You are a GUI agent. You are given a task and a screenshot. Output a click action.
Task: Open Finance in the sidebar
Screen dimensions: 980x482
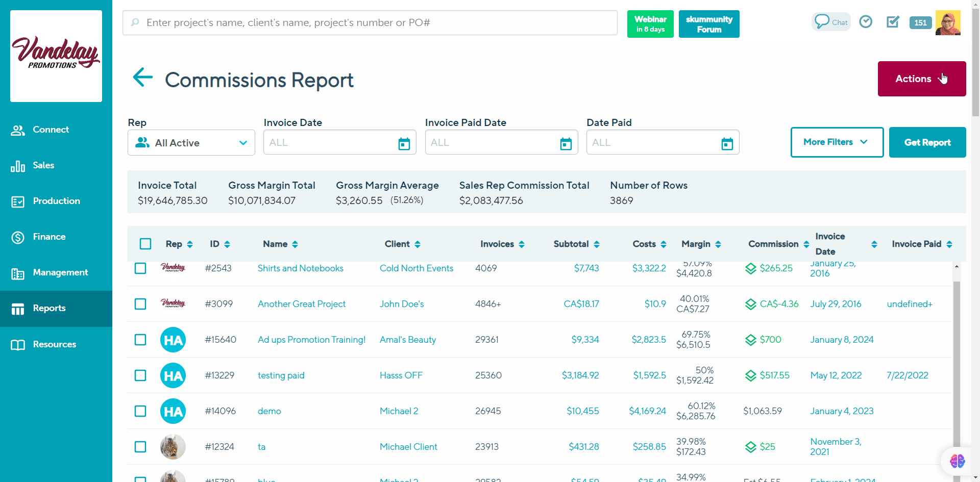49,237
